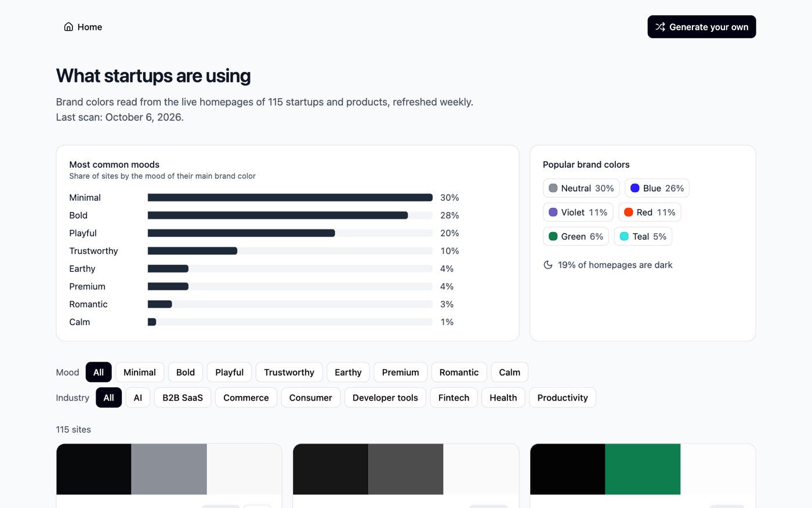
Task: Filter by Consumer industry
Action: (x=311, y=398)
